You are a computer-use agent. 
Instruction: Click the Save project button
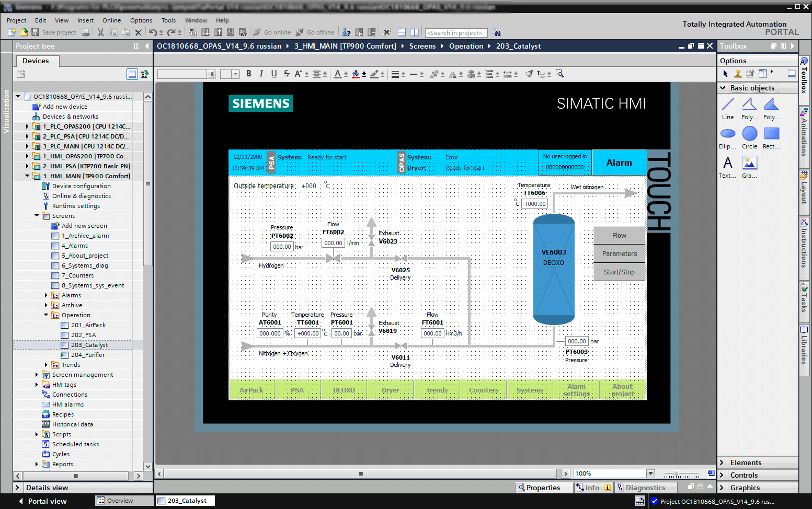54,32
